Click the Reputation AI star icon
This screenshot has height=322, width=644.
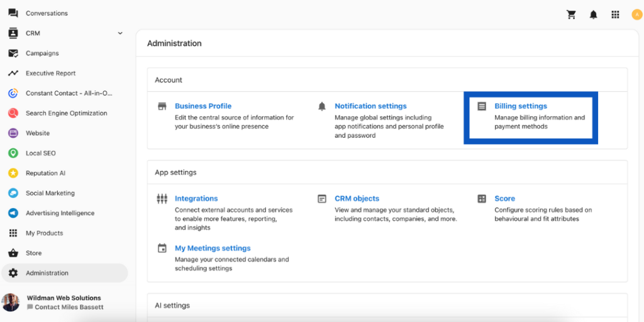tap(13, 173)
